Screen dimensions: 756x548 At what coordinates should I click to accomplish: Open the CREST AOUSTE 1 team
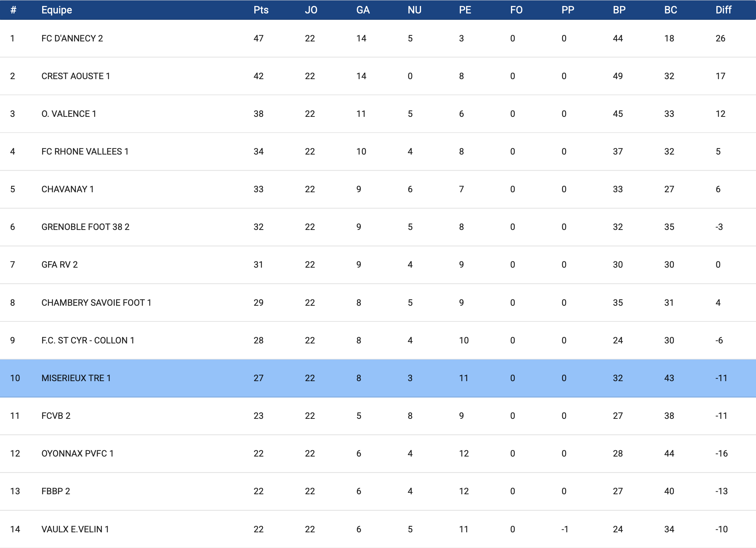(x=75, y=76)
